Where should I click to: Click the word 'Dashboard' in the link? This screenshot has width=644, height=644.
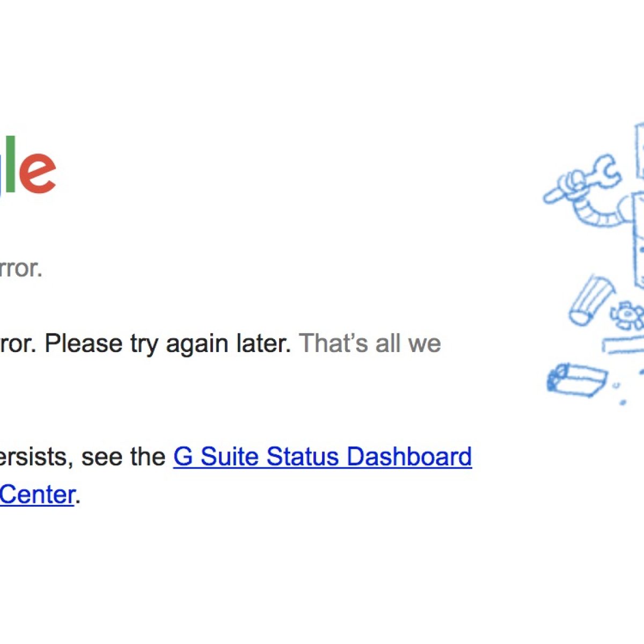(x=409, y=457)
